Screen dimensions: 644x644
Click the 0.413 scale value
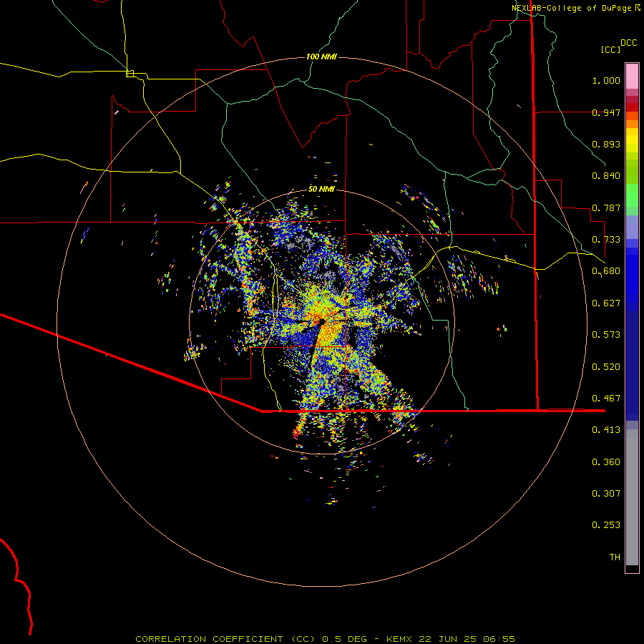pyautogui.click(x=606, y=430)
